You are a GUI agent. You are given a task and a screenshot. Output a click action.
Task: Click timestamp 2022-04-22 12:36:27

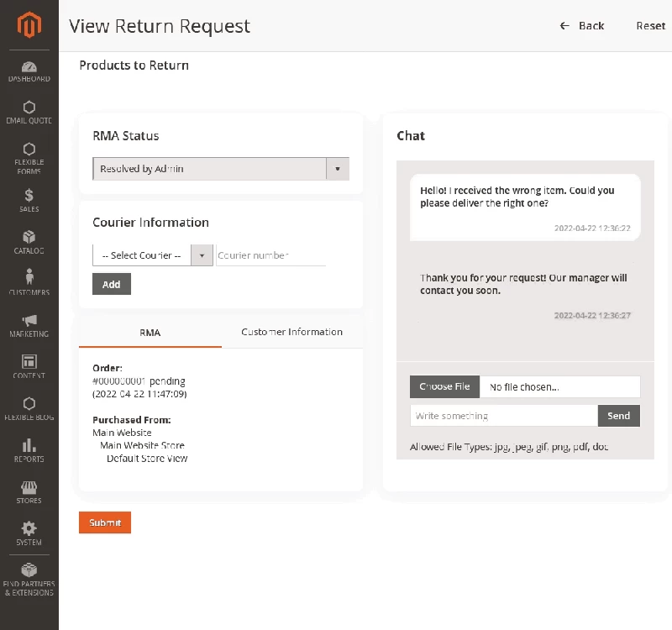pyautogui.click(x=592, y=316)
